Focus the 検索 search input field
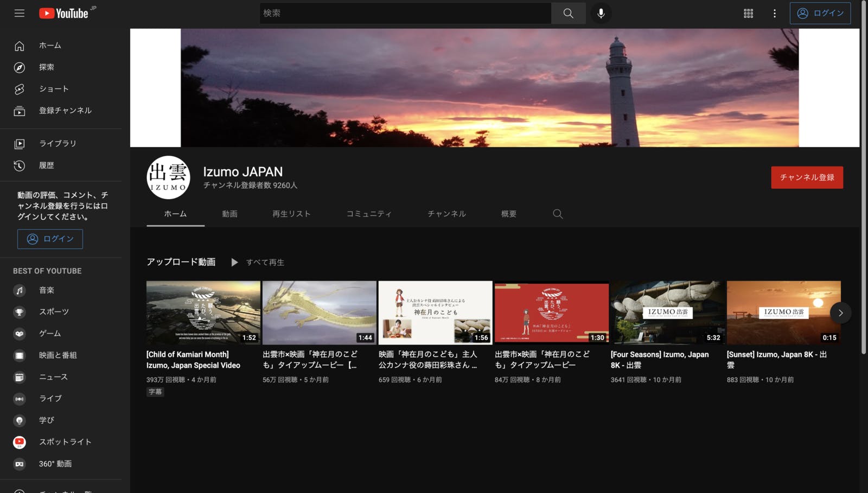The height and width of the screenshot is (493, 868). [x=405, y=13]
